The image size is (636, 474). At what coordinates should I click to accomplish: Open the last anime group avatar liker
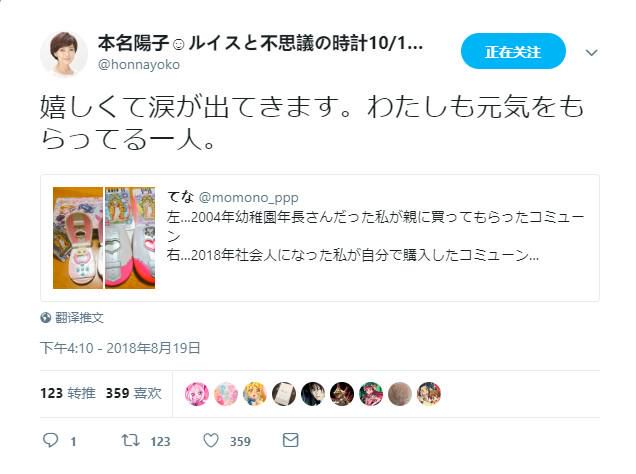(429, 394)
